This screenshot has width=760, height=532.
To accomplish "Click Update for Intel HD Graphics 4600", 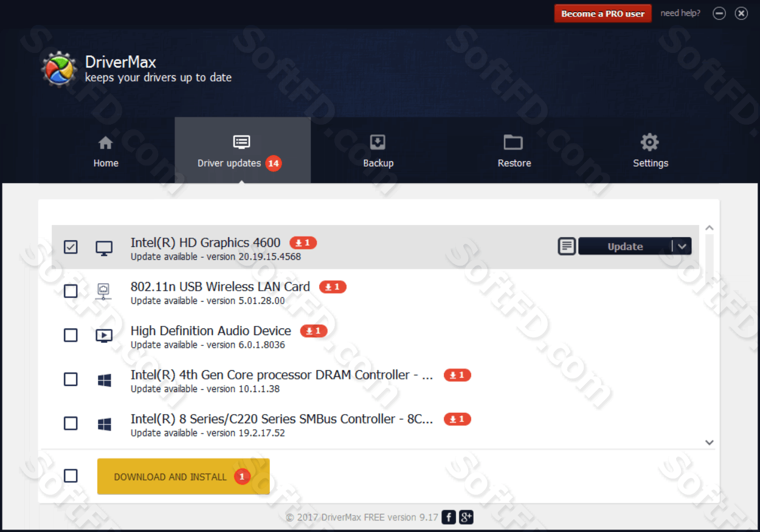I will (x=626, y=246).
